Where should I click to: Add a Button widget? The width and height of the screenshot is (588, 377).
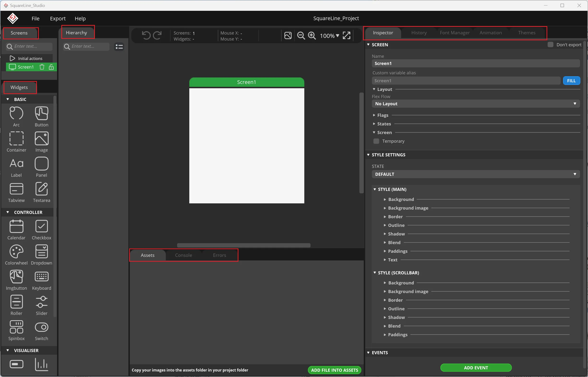(x=42, y=117)
